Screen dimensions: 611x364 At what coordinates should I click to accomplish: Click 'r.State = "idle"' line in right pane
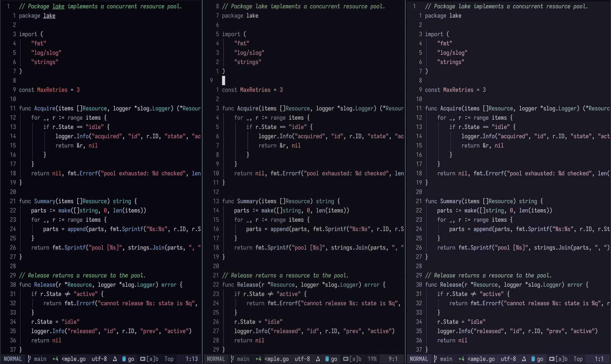461,322
